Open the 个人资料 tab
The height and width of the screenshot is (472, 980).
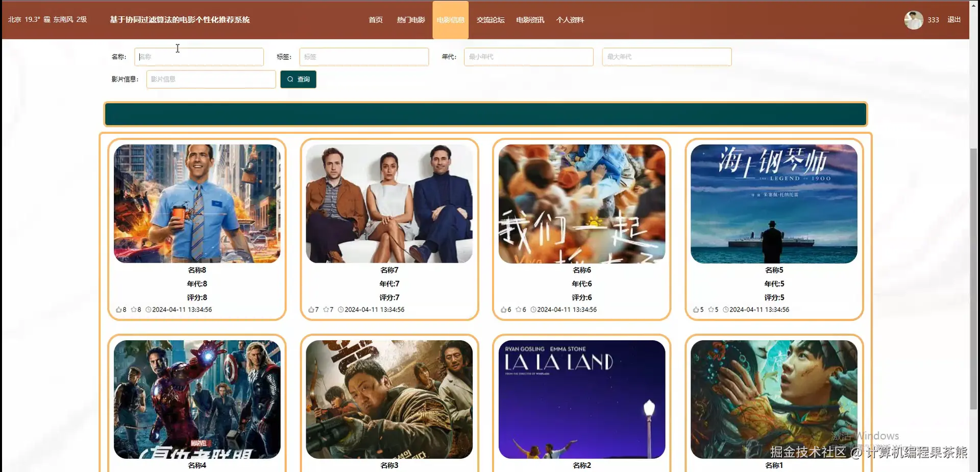[570, 20]
